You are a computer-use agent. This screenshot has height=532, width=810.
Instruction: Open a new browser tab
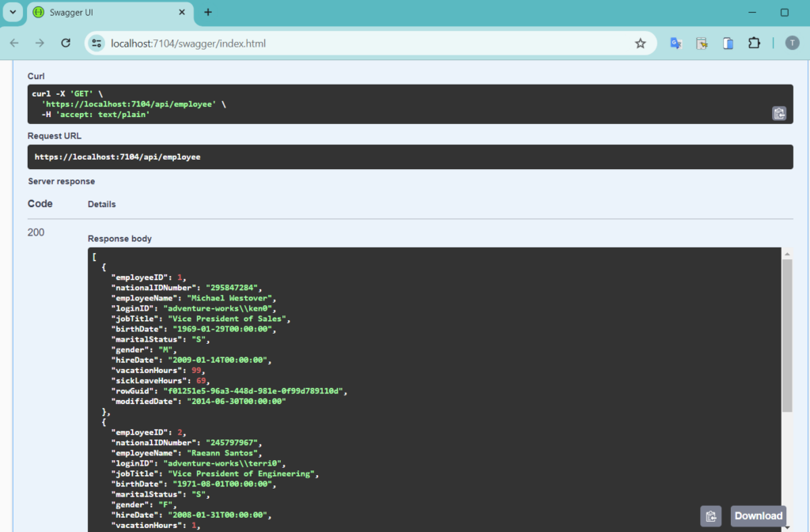(x=208, y=13)
